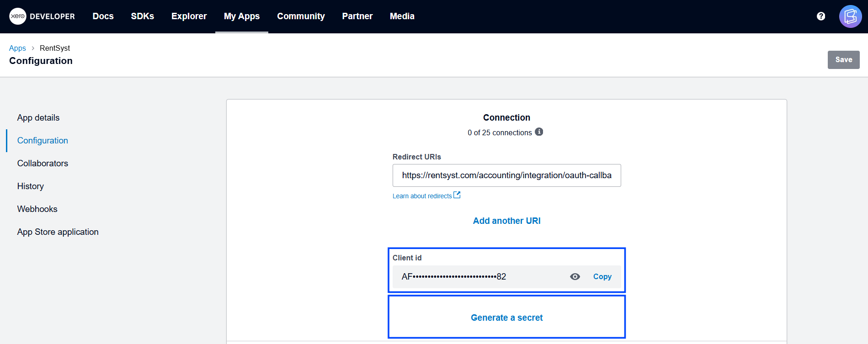Viewport: 868px width, 344px height.
Task: Navigate to the Partner page
Action: (357, 16)
